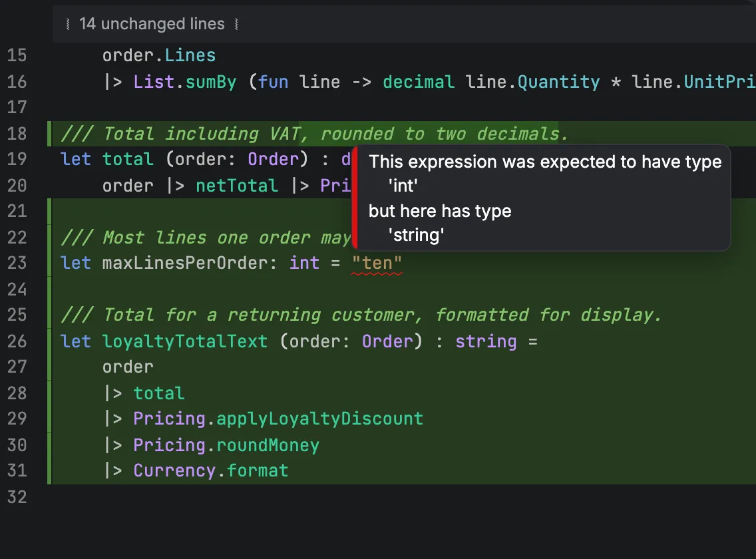Click the maxLinesPerOrder identifier
Viewport: 756px width, 559px height.
(x=185, y=263)
